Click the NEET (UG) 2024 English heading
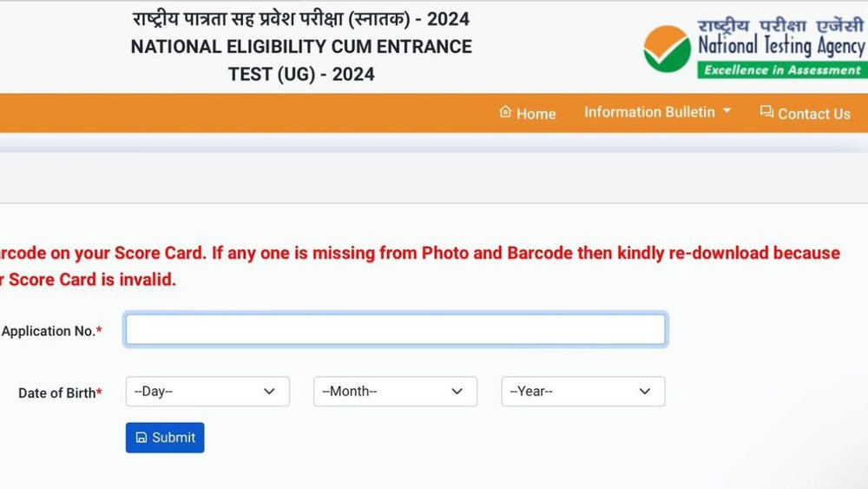The image size is (868, 489). coord(301,60)
